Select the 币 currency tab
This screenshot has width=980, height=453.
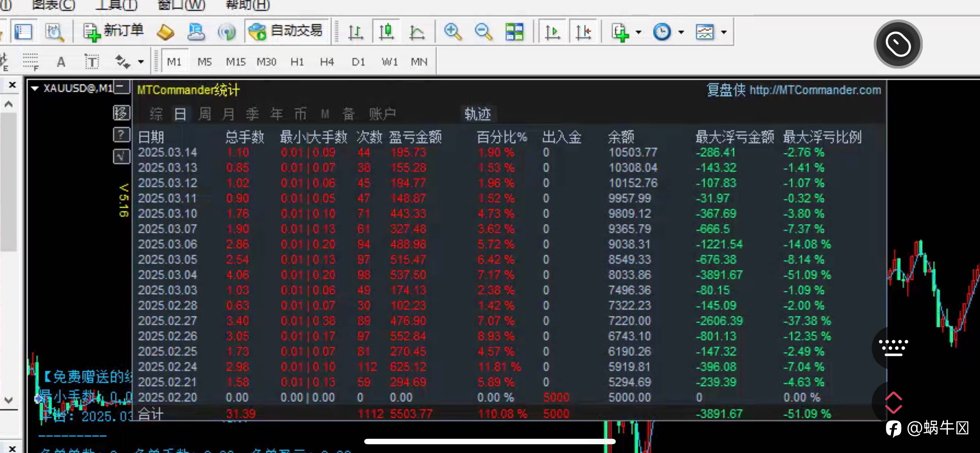tap(300, 114)
